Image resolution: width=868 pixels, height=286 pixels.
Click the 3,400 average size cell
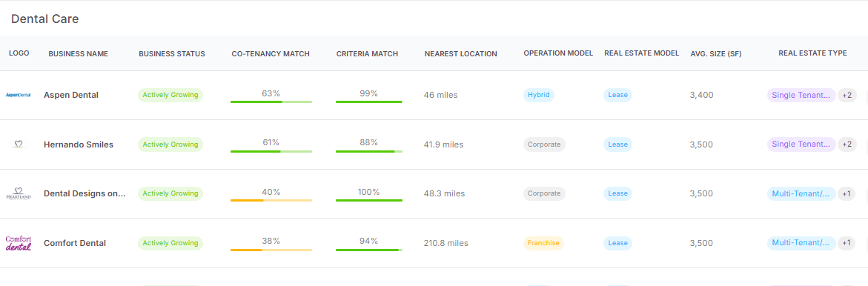(x=701, y=95)
